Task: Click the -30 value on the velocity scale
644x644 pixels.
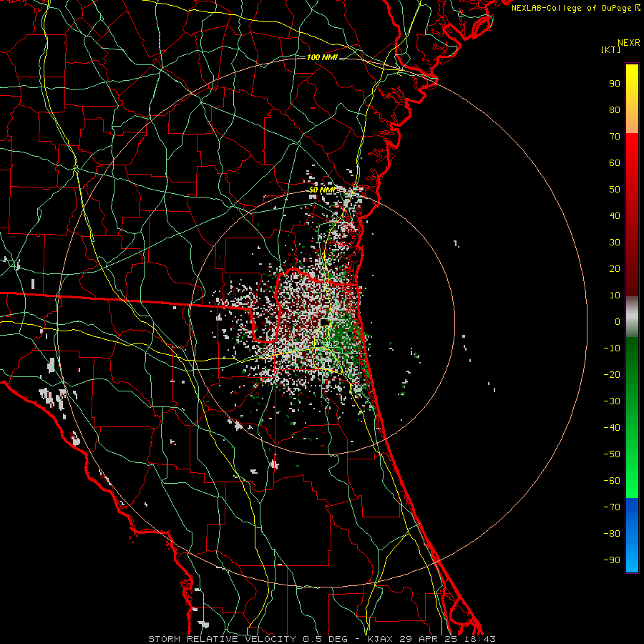Action: (x=612, y=401)
